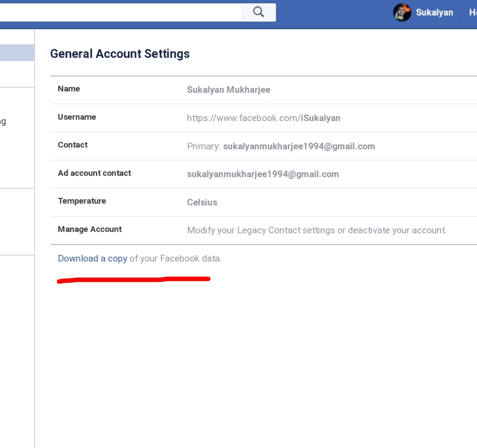Open the Temperature setting row
Viewport: 477px width, 448px height.
264,202
